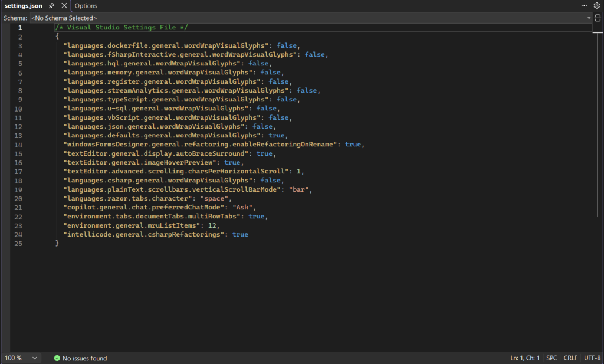Viewport: 604px width, 364px height.
Task: Open the 100 % zoom dropdown
Action: click(x=21, y=358)
